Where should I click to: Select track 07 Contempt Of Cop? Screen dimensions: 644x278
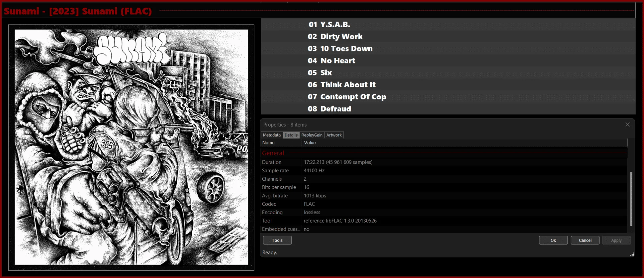pyautogui.click(x=448, y=97)
